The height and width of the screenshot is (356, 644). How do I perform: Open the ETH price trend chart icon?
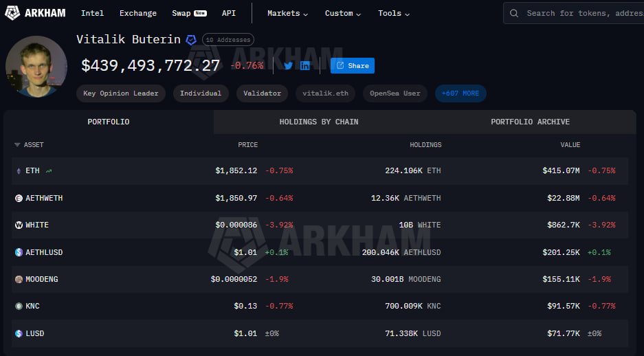(x=49, y=171)
